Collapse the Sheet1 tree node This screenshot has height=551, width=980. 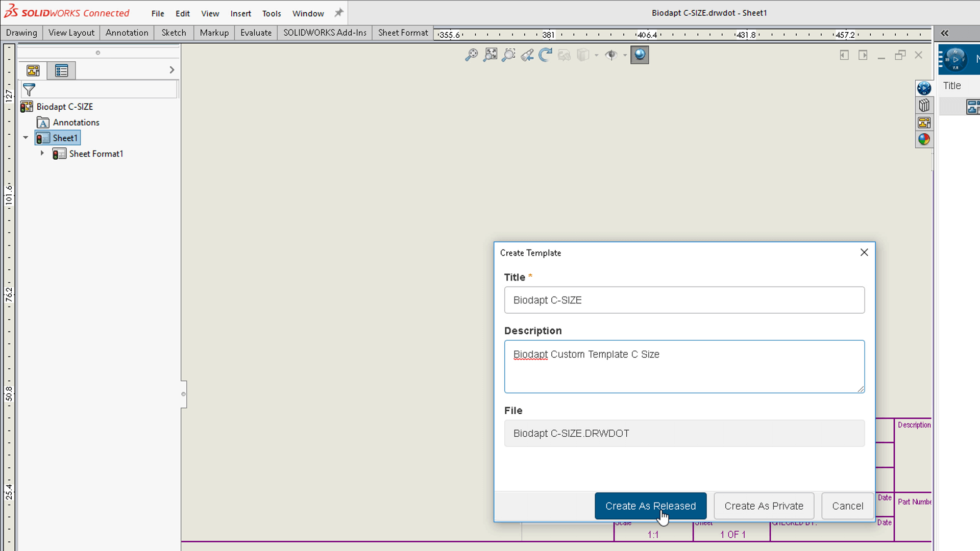[26, 138]
